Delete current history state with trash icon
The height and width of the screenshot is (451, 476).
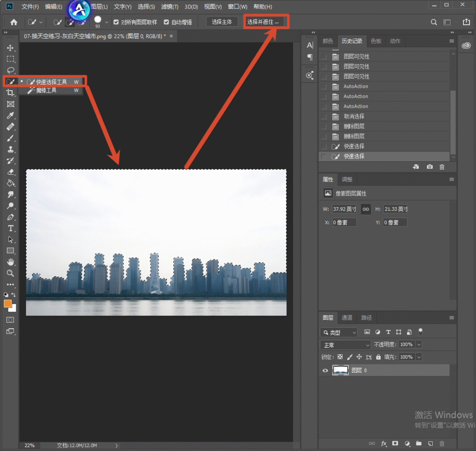click(x=442, y=167)
